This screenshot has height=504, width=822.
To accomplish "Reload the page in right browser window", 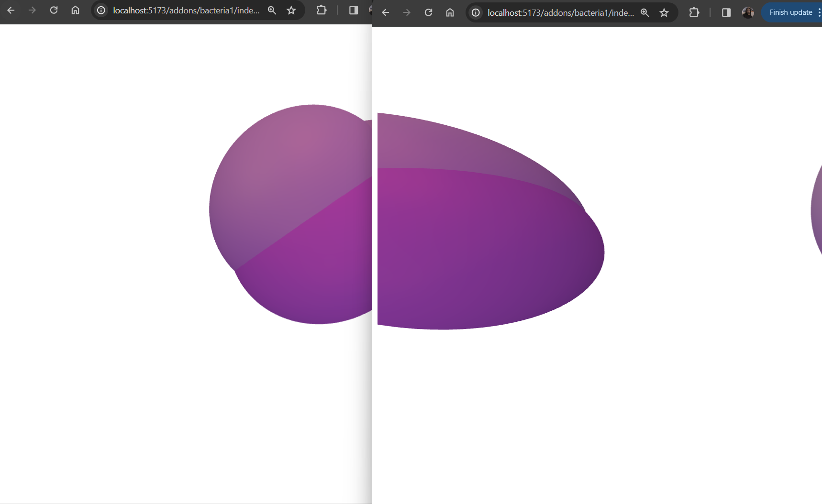I will pyautogui.click(x=429, y=12).
